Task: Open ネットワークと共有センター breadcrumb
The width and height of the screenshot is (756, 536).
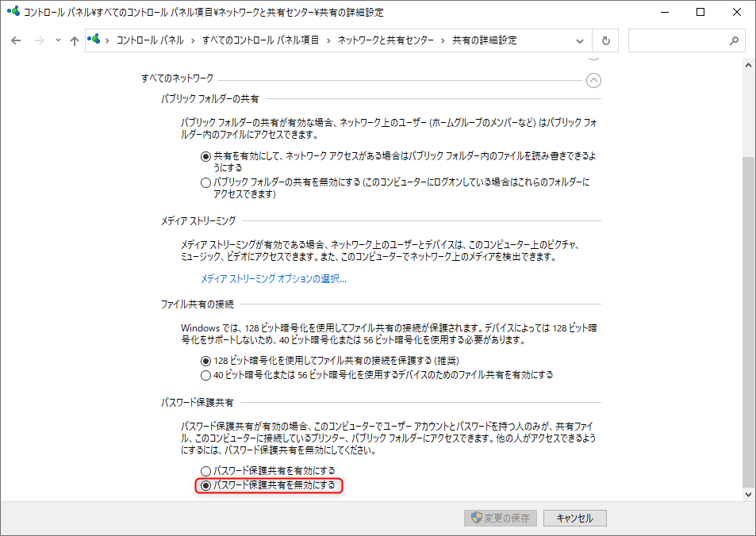Action: tap(386, 40)
